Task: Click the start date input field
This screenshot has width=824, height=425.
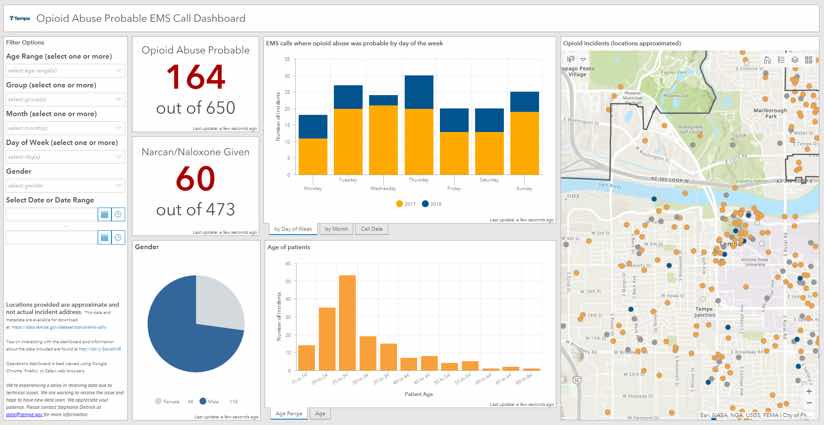Action: pyautogui.click(x=52, y=214)
